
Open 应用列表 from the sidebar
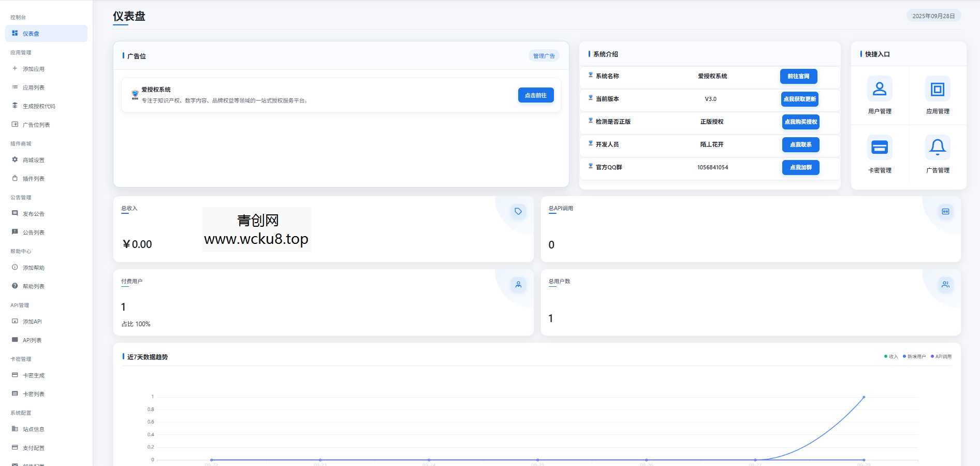tap(34, 88)
